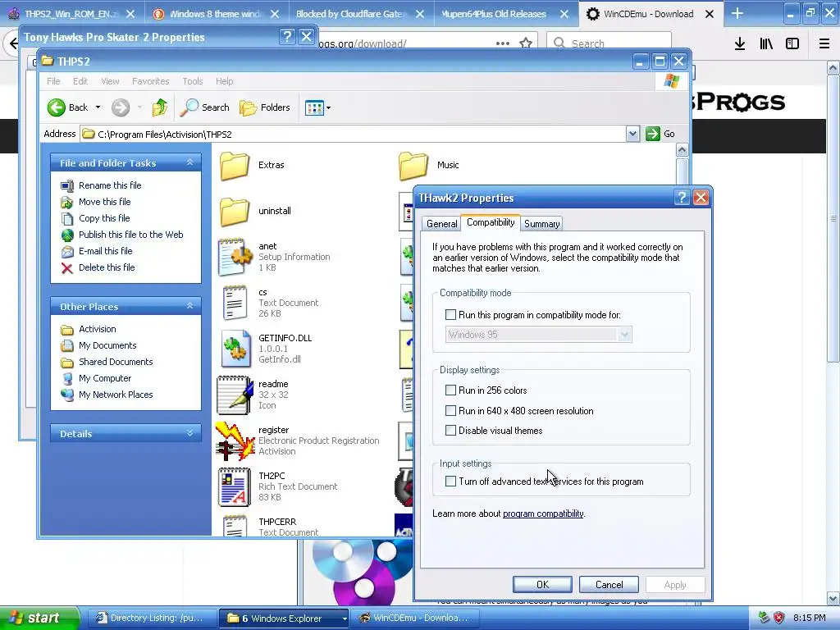Open the Edit menu in THPS2 window
840x630 pixels.
pyautogui.click(x=80, y=81)
